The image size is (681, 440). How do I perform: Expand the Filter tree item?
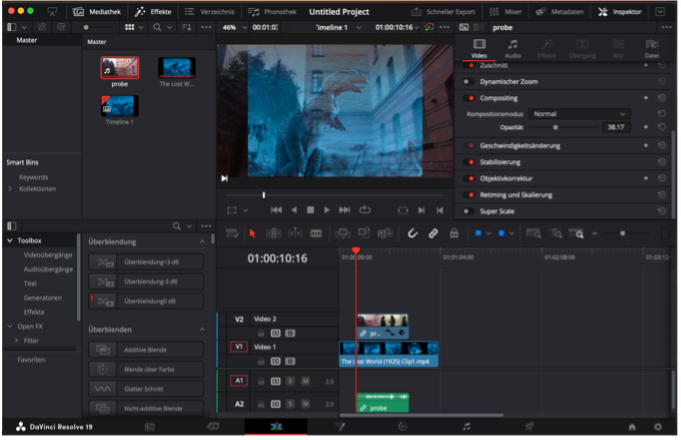tap(17, 341)
